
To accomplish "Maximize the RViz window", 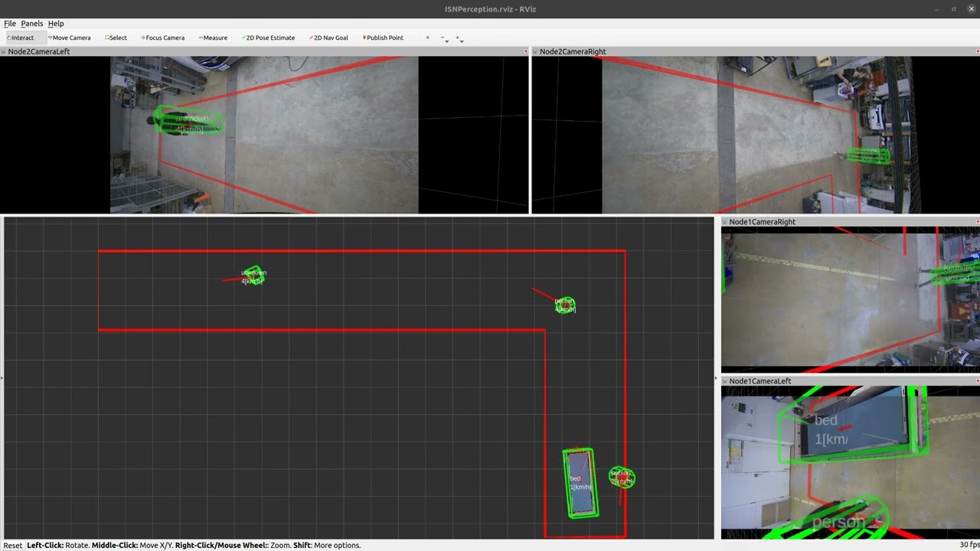I will coord(954,9).
